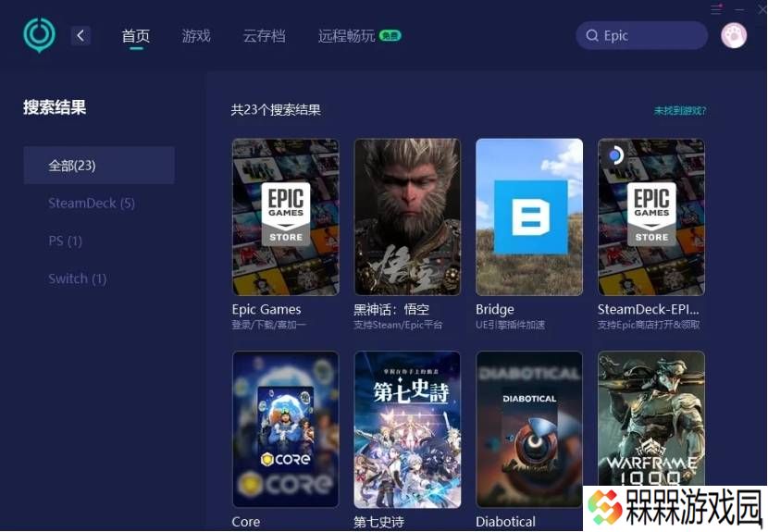Open the 第七史诗 cover image
This screenshot has height=532, width=768.
pyautogui.click(x=407, y=429)
